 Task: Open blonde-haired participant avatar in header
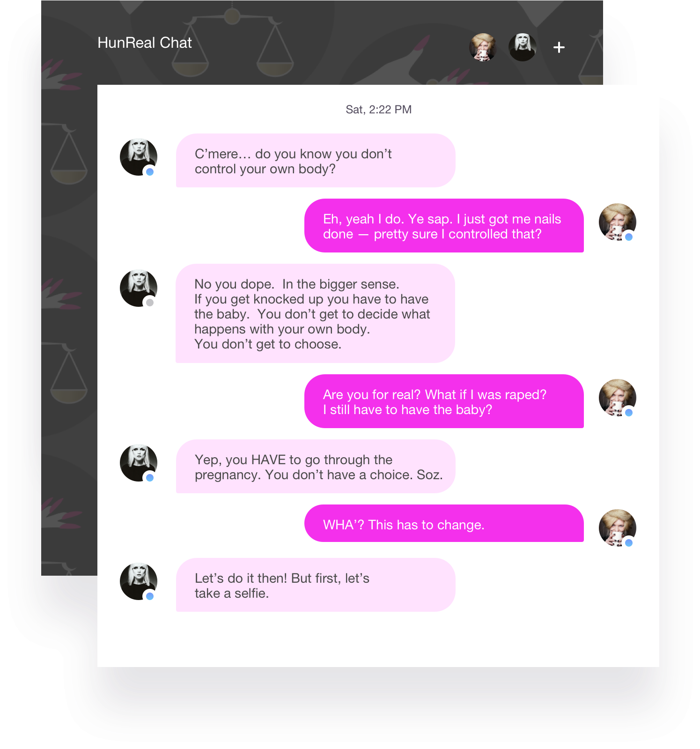(x=483, y=47)
